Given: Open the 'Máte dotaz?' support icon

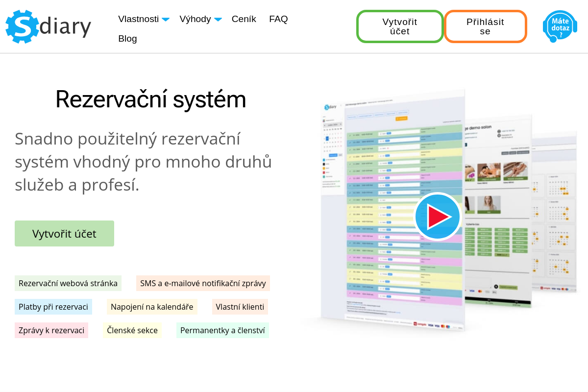Looking at the screenshot, I should pyautogui.click(x=560, y=26).
